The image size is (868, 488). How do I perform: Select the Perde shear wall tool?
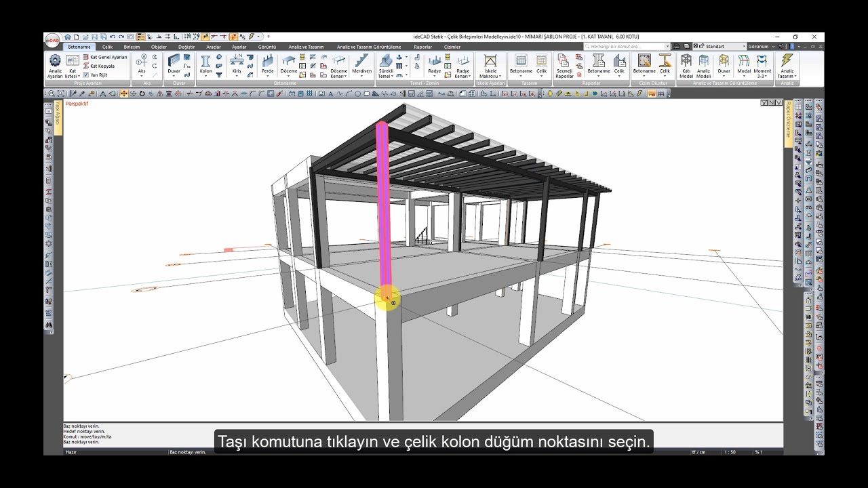point(268,61)
